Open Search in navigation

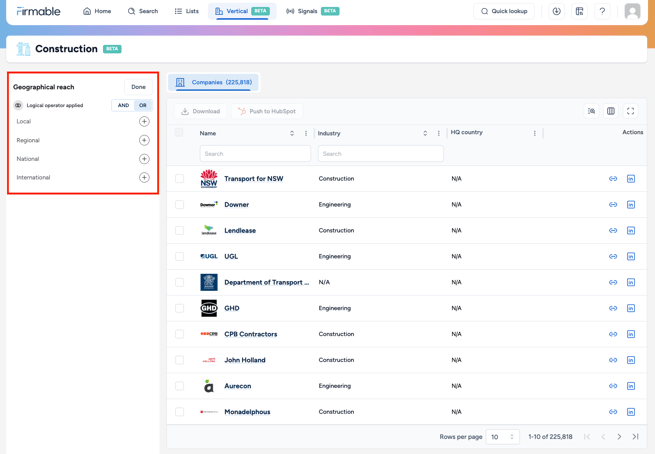pyautogui.click(x=143, y=11)
